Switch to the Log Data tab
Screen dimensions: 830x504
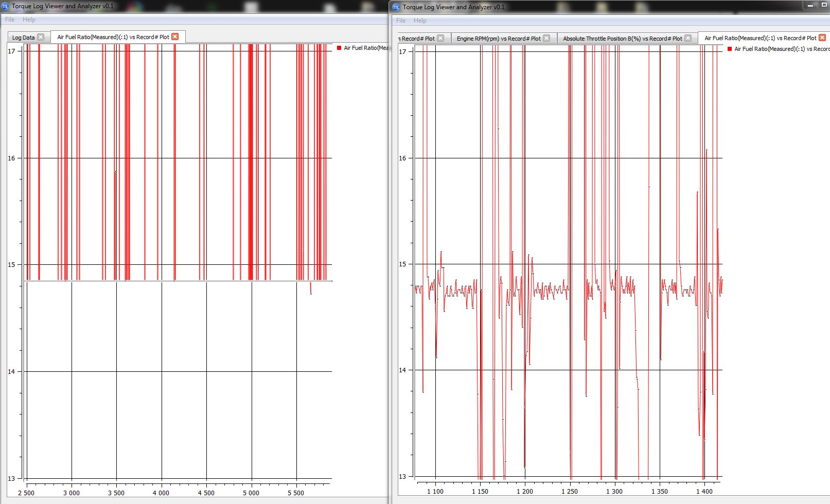tap(23, 38)
